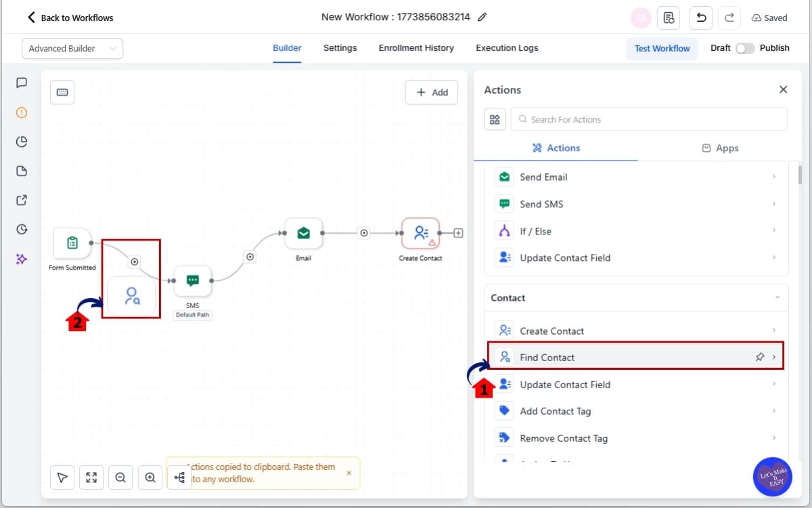
Task: Pin the Find Contact action
Action: (x=760, y=358)
